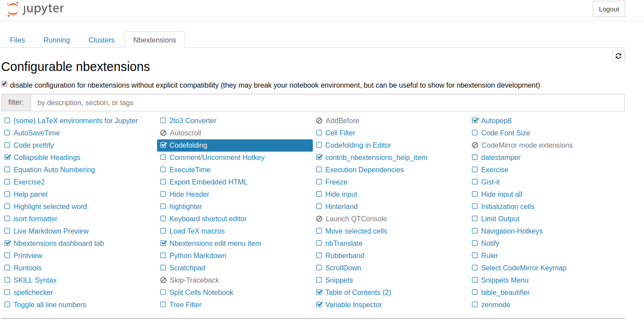
Task: Toggle the disable configuration compatibility checkbox
Action: click(x=4, y=84)
